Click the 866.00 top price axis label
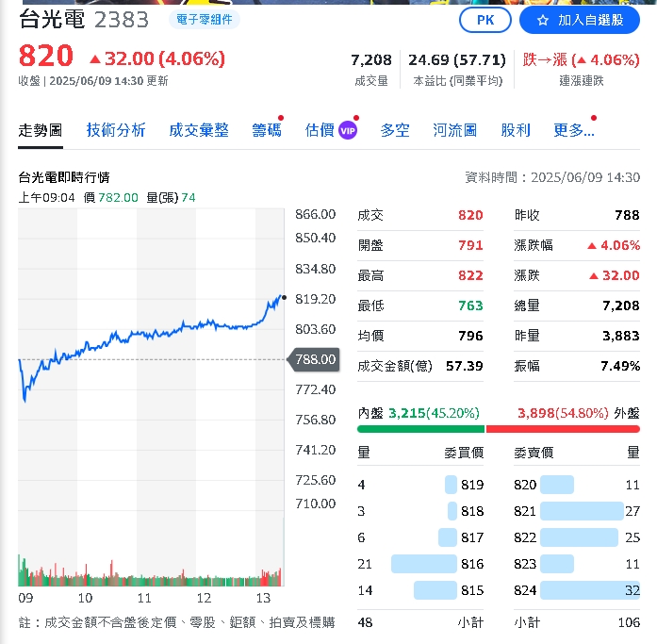 point(315,215)
